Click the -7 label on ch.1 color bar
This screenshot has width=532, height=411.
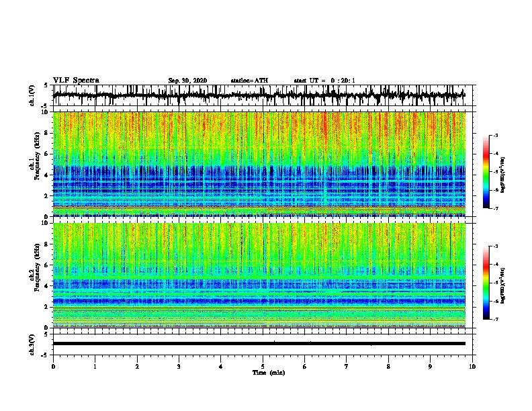496,208
